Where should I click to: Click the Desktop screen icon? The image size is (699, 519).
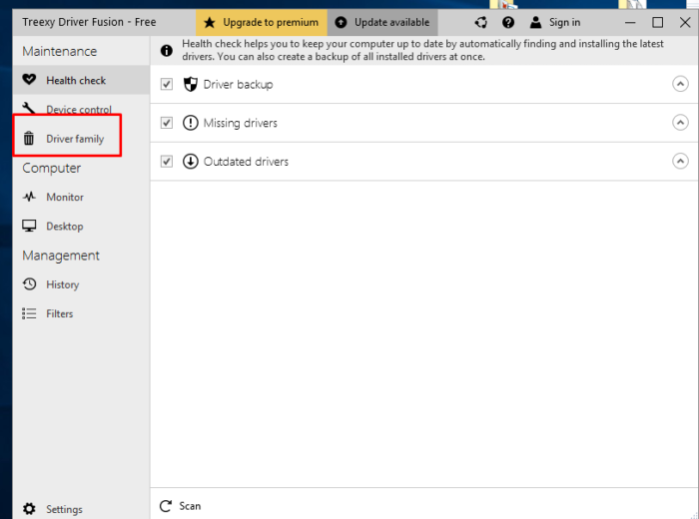[x=29, y=226]
